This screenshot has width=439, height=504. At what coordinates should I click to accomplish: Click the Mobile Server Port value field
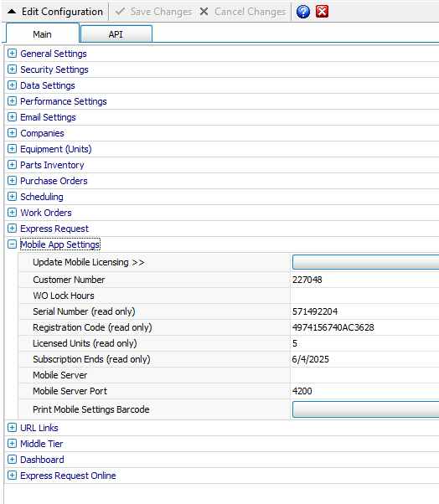364,391
